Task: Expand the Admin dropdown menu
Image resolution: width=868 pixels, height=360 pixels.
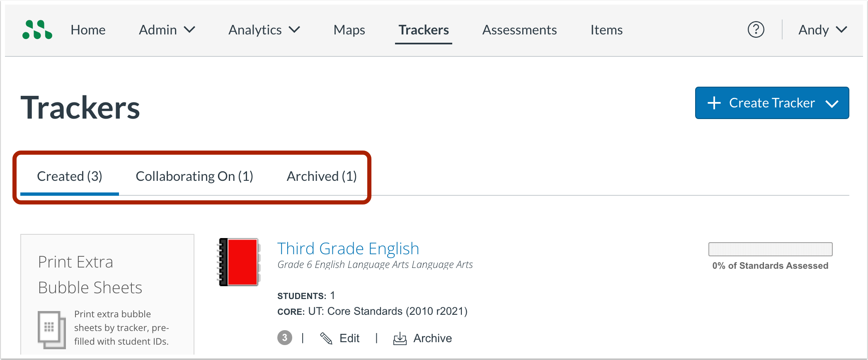Action: coord(166,29)
